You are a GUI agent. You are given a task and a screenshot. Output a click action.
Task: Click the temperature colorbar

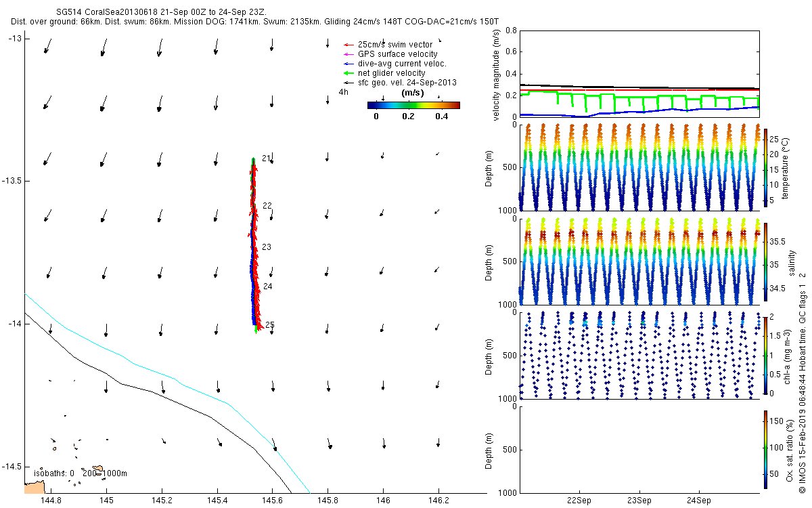(x=765, y=167)
